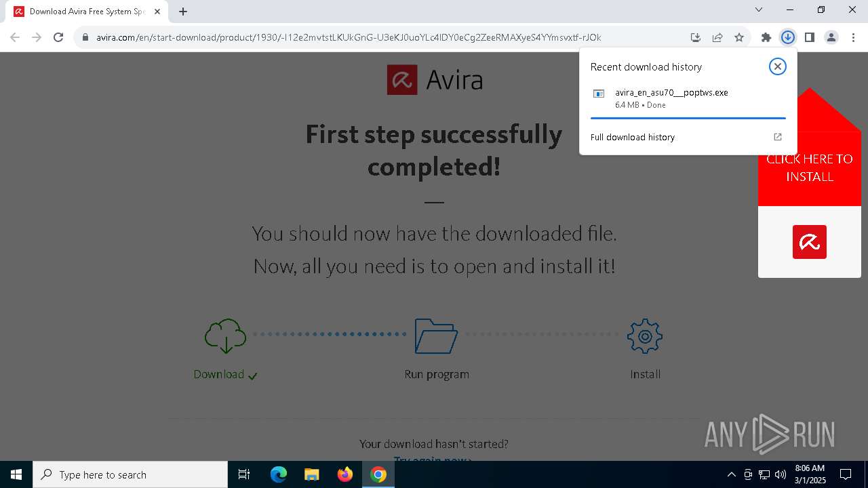
Task: Close the Avira browser tab
Action: [158, 12]
